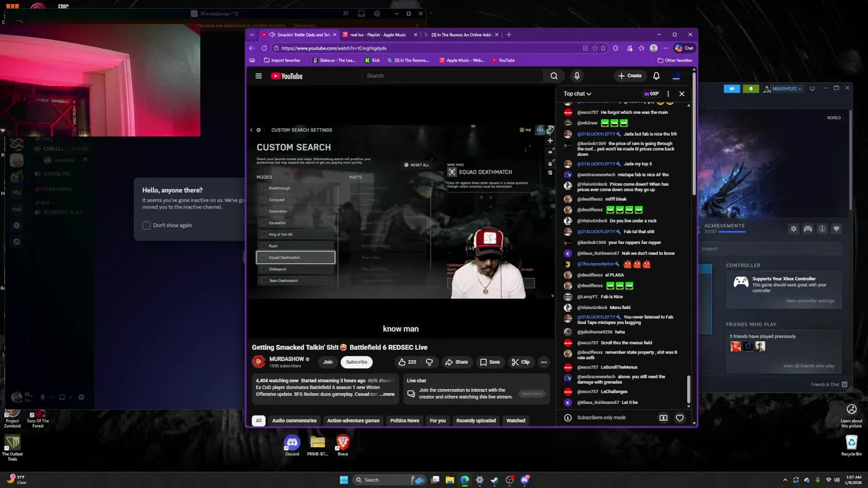Viewport: 868px width, 488px height.
Task: Click the YouTube search input field
Action: point(452,76)
